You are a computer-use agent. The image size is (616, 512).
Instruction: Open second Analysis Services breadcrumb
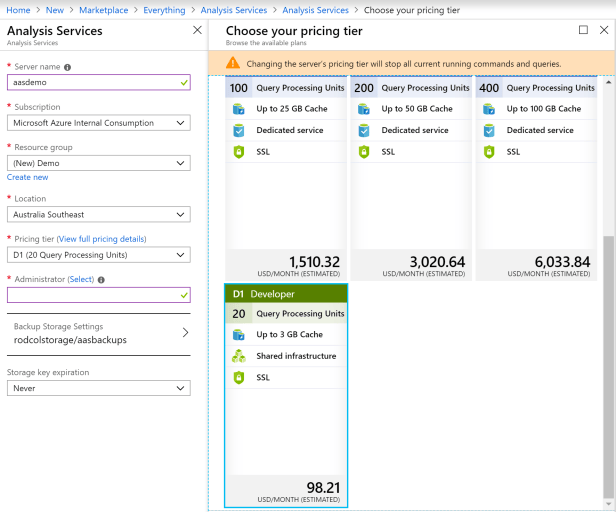315,10
